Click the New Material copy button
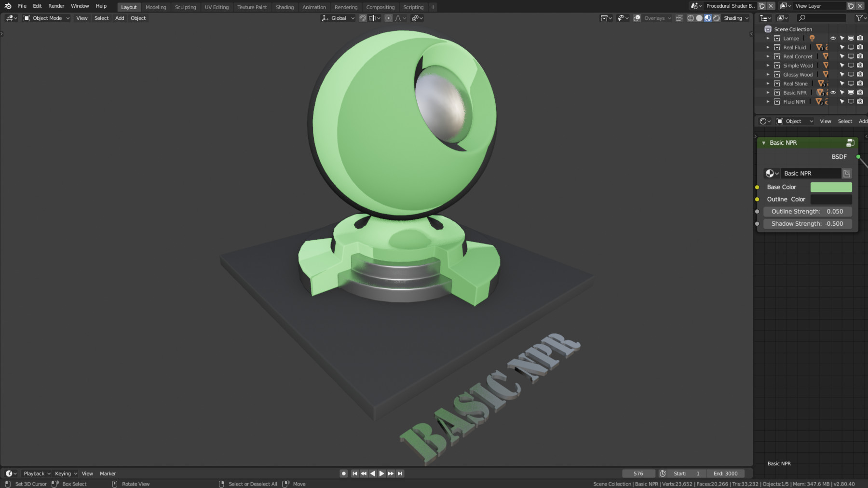 click(847, 173)
